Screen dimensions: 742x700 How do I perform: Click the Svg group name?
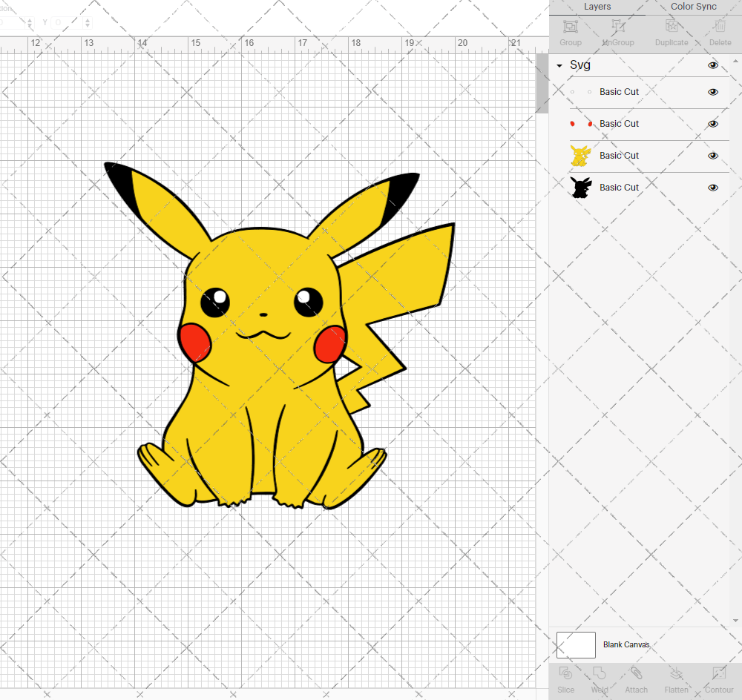[580, 65]
